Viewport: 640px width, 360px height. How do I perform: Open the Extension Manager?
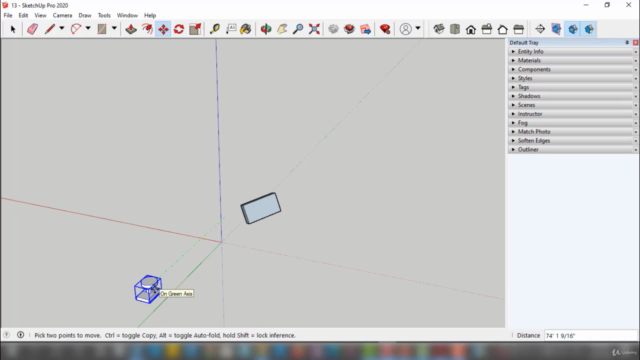[385, 29]
